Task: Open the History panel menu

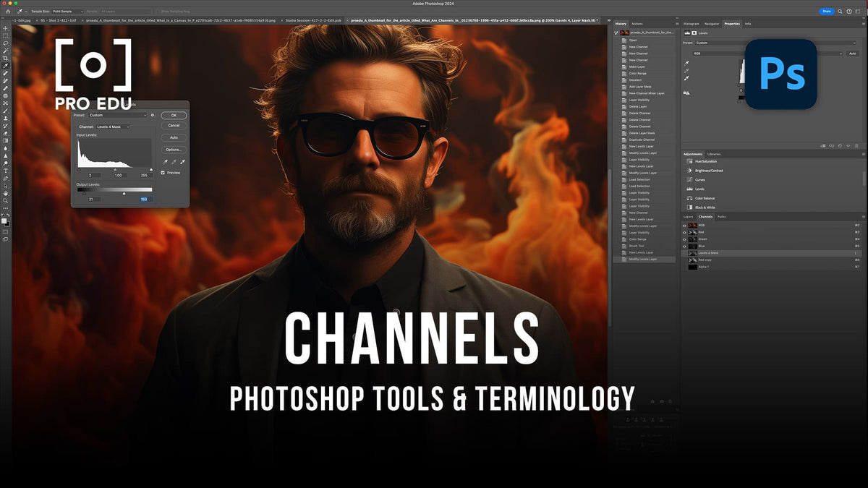Action: pyautogui.click(x=676, y=24)
